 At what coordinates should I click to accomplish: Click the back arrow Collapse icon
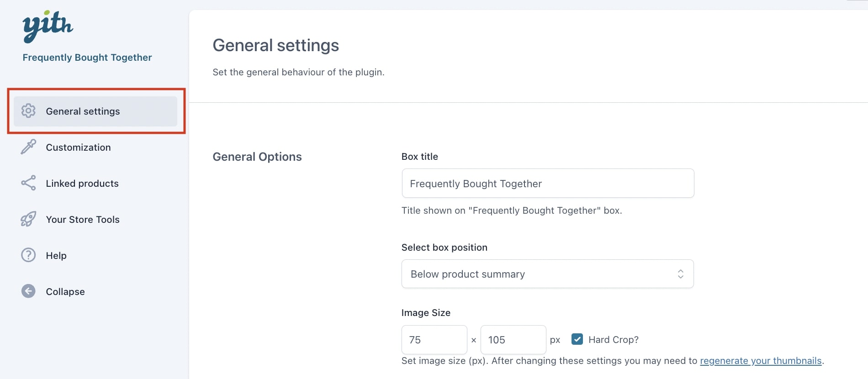28,291
